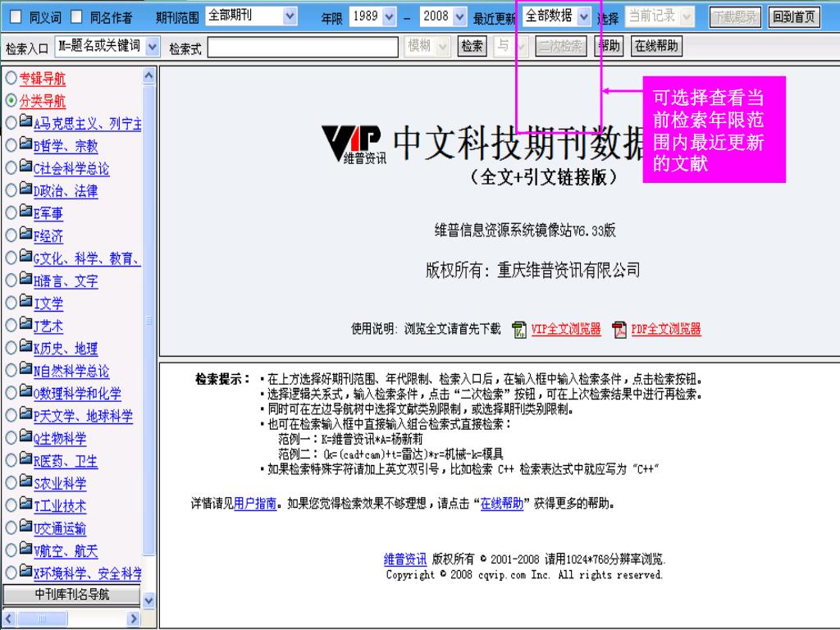
Task: Click the folder icon beside K历史、地理
Action: coord(25,345)
